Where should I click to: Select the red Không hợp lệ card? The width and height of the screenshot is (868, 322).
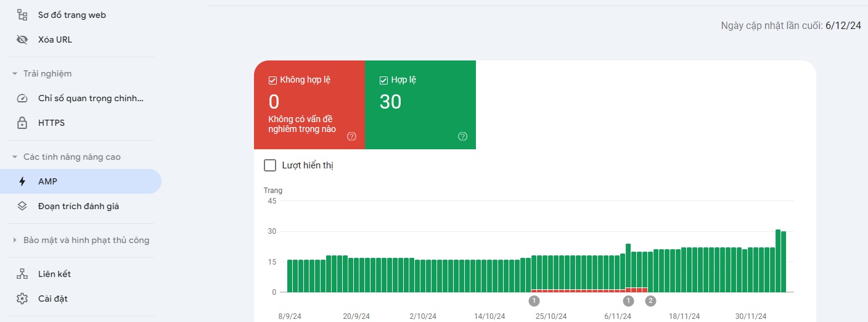pyautogui.click(x=309, y=105)
